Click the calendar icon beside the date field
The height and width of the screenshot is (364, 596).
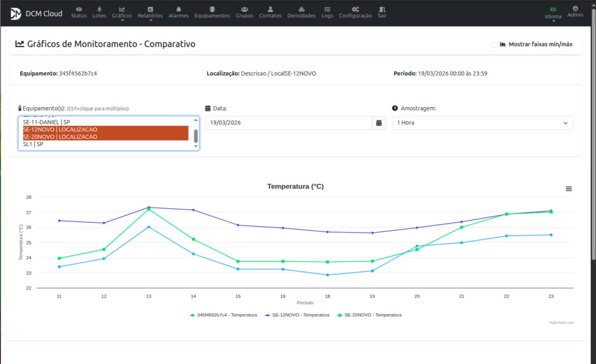click(x=379, y=123)
